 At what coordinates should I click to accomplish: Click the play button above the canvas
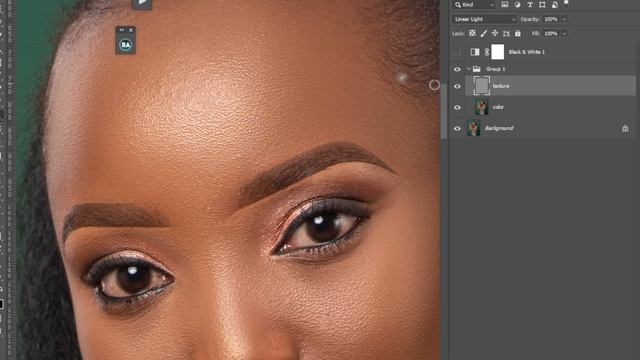pos(142,3)
